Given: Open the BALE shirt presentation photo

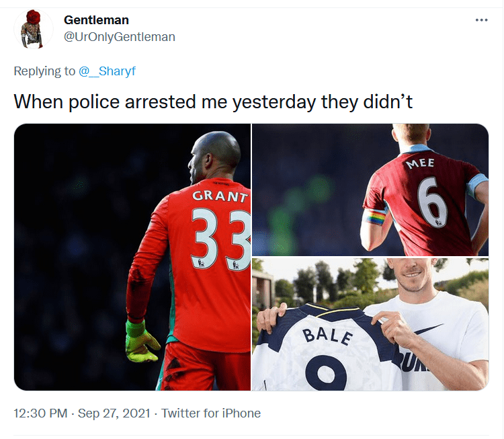Looking at the screenshot, I should click(370, 324).
